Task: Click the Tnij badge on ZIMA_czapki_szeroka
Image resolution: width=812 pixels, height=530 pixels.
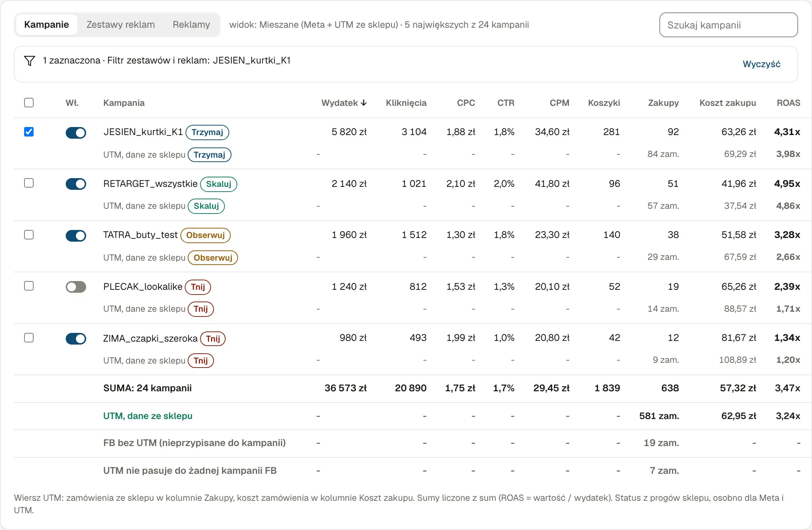Action: pos(213,339)
